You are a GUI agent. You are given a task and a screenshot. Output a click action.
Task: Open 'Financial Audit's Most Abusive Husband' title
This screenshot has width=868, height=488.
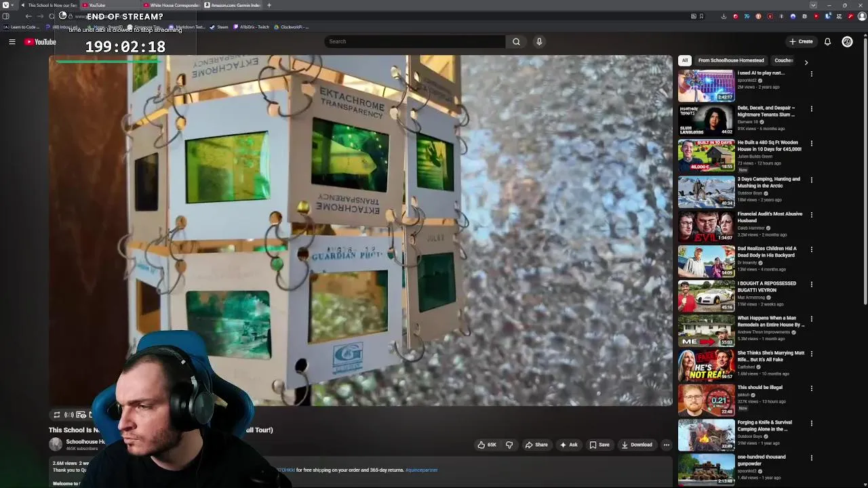pos(770,217)
